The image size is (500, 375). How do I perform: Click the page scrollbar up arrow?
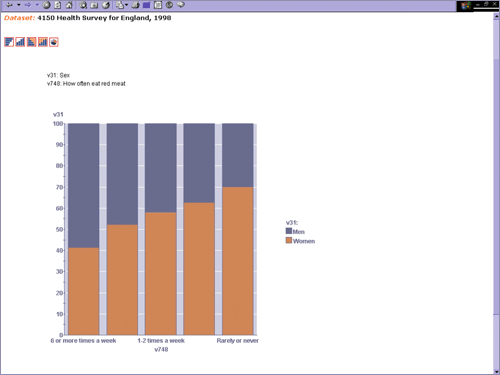pyautogui.click(x=496, y=16)
